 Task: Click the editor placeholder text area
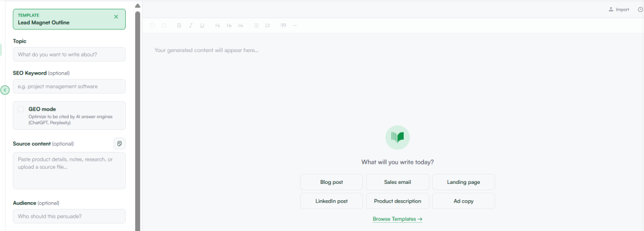(x=206, y=50)
